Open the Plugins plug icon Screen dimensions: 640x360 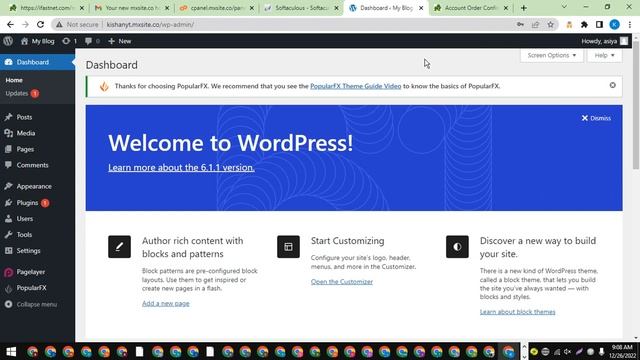[x=9, y=202]
